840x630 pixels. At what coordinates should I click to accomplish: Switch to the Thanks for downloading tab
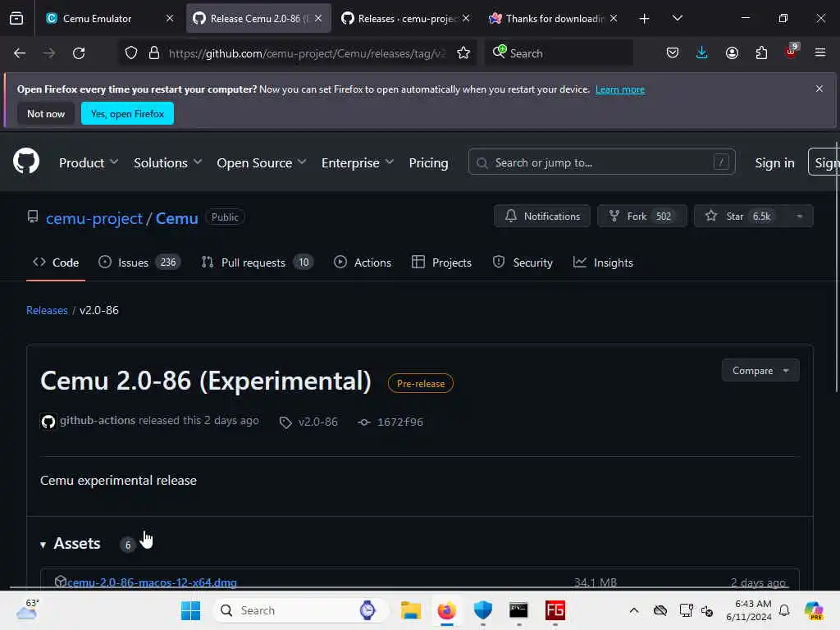pyautogui.click(x=554, y=18)
